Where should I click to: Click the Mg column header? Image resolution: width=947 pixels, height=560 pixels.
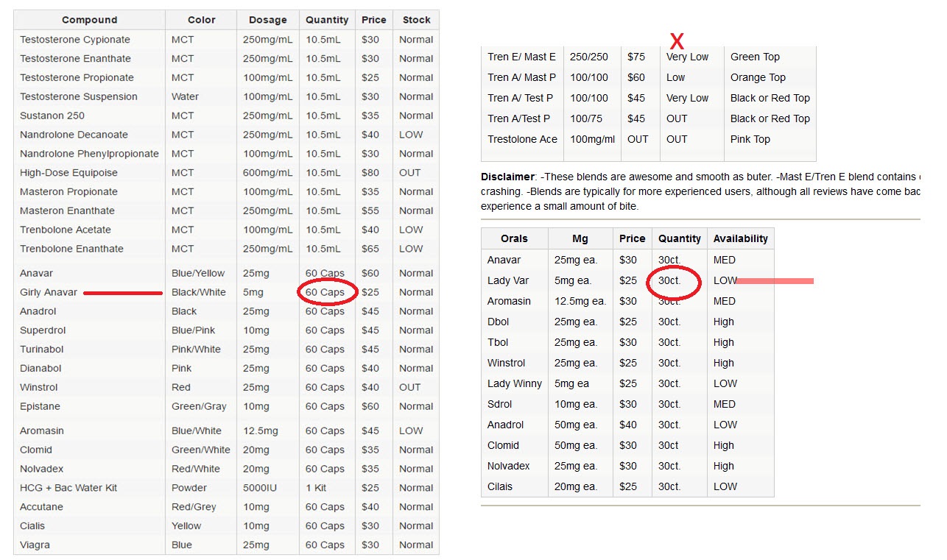580,238
